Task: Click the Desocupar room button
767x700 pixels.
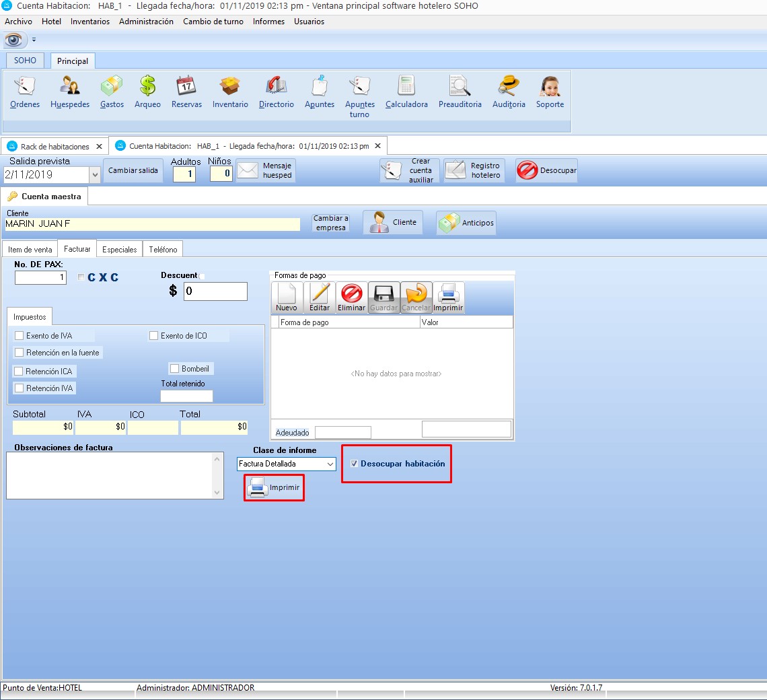Action: [546, 171]
